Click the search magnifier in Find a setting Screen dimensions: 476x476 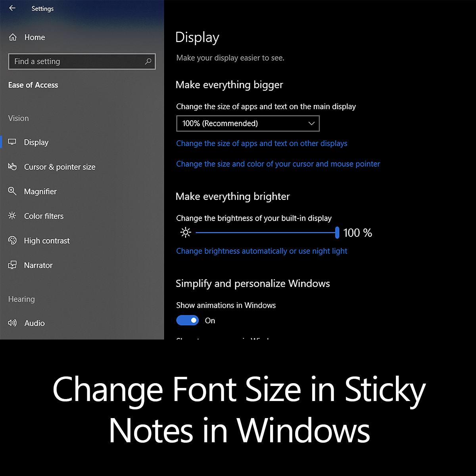(148, 61)
